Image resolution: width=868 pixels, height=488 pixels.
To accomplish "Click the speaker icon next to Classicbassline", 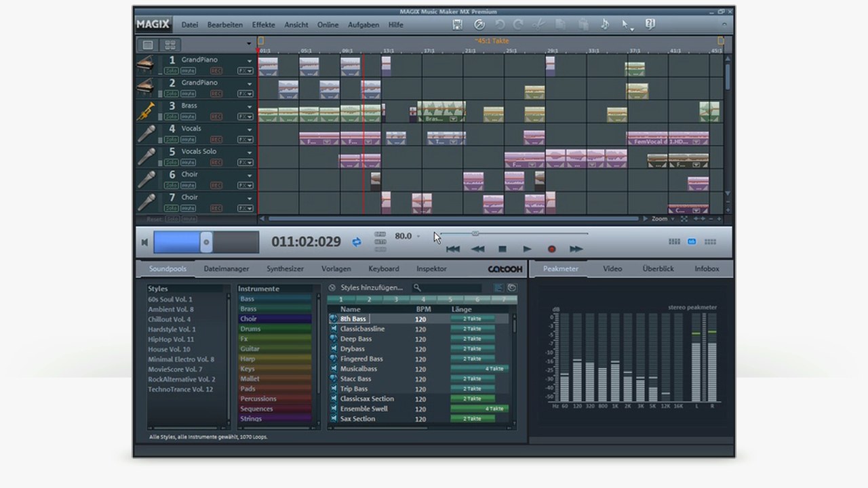I will (334, 329).
